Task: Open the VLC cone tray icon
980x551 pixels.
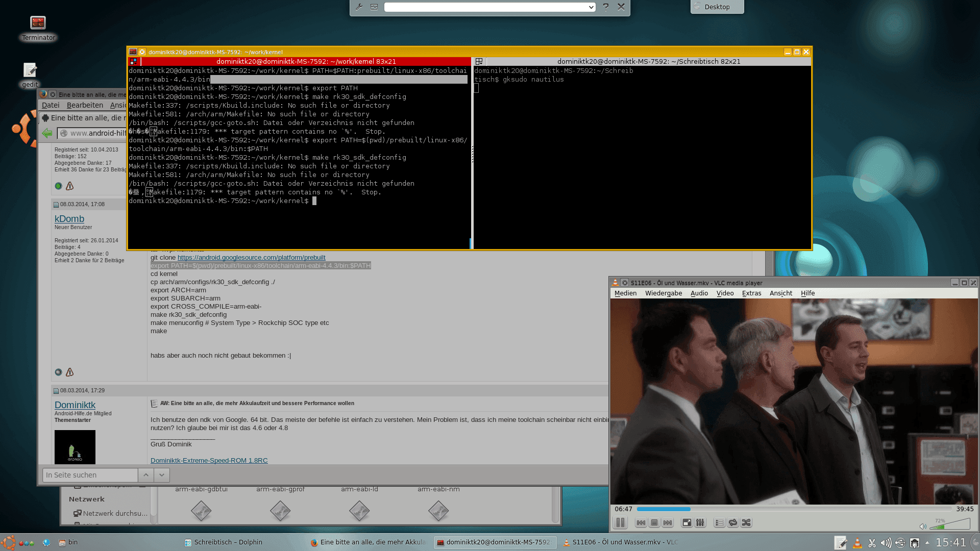Action: coord(857,543)
